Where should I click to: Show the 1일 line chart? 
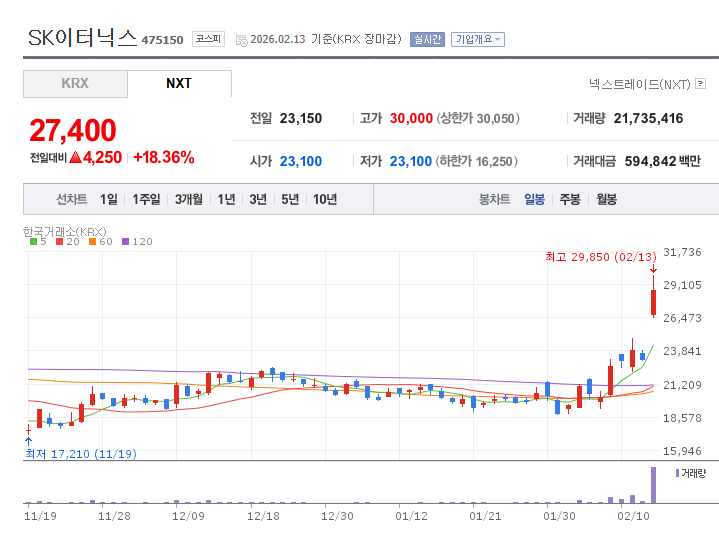coord(109,199)
